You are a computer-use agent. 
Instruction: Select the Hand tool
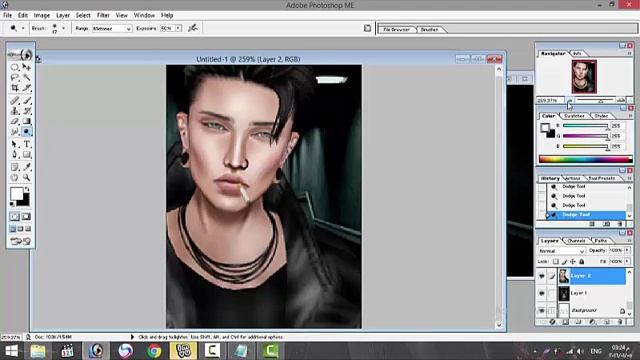[15, 178]
